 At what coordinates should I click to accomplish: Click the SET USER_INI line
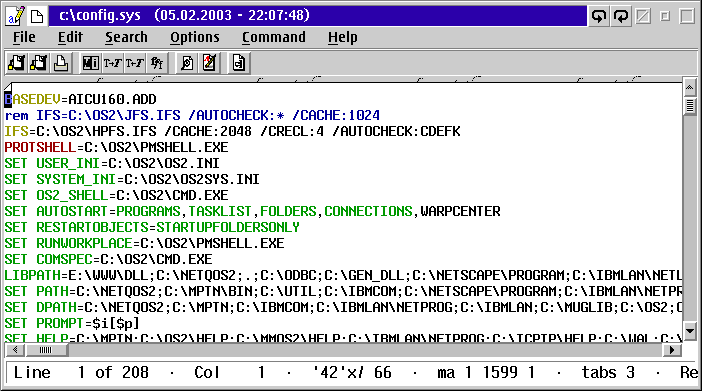[112, 163]
